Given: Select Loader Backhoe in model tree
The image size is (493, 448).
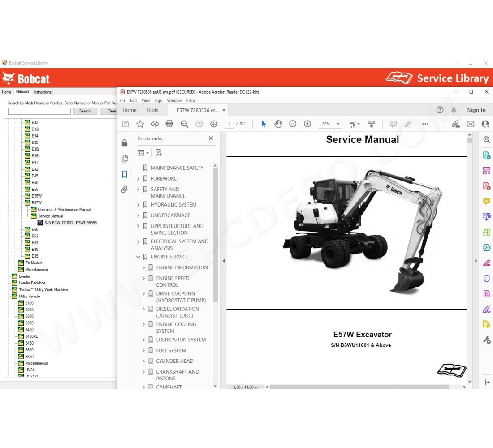Looking at the screenshot, I should (x=32, y=283).
